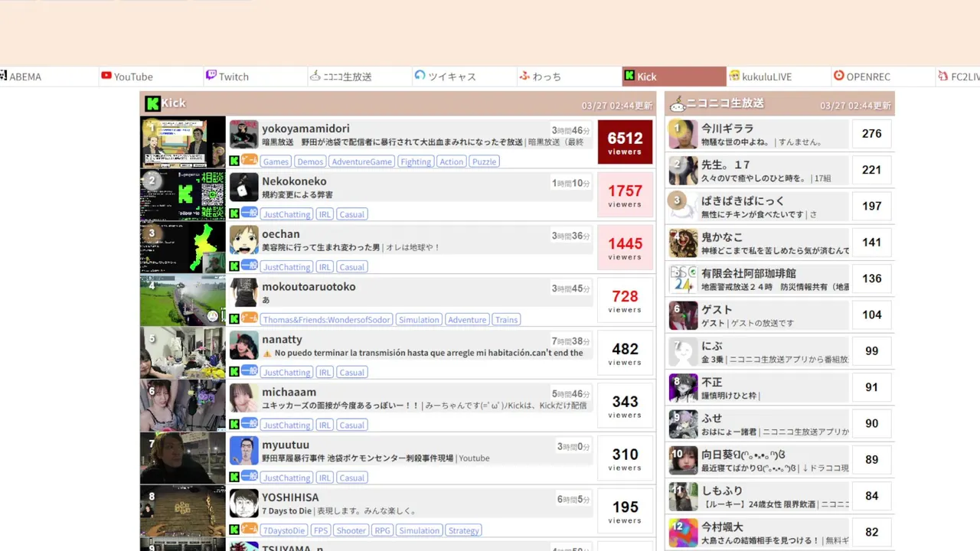The height and width of the screenshot is (551, 980).
Task: Select the Puzzle tag
Action: pos(485,161)
